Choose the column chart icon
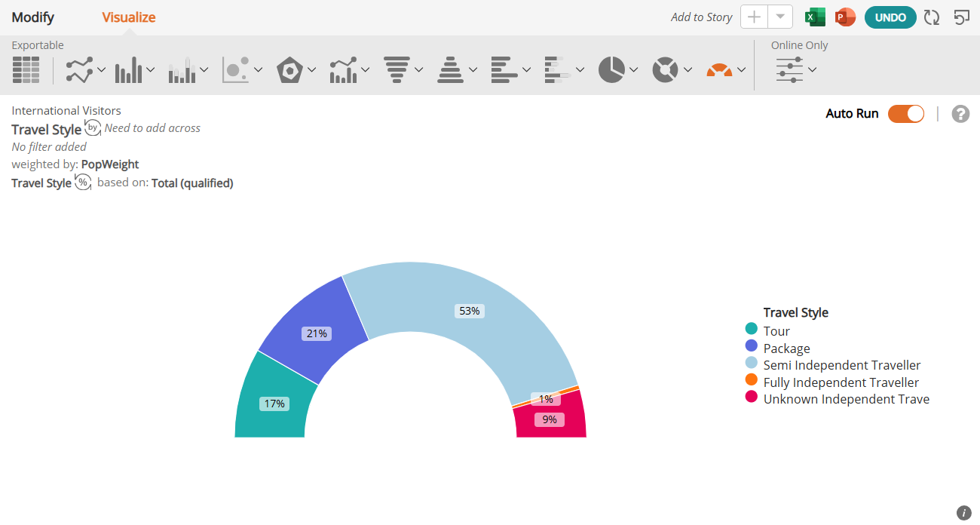Image resolution: width=980 pixels, height=525 pixels. (128, 70)
